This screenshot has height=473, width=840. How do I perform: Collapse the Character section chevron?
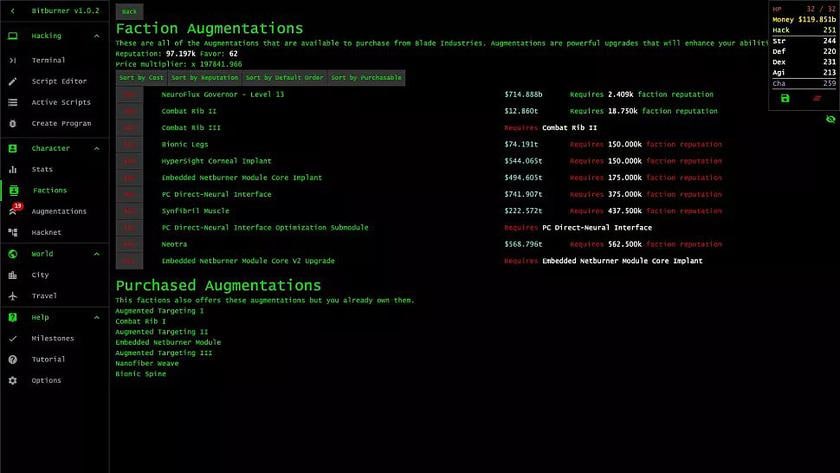coord(97,148)
